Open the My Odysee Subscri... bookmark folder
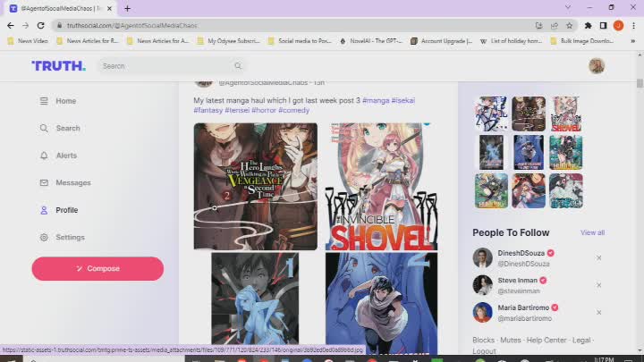The height and width of the screenshot is (362, 644). (x=228, y=41)
